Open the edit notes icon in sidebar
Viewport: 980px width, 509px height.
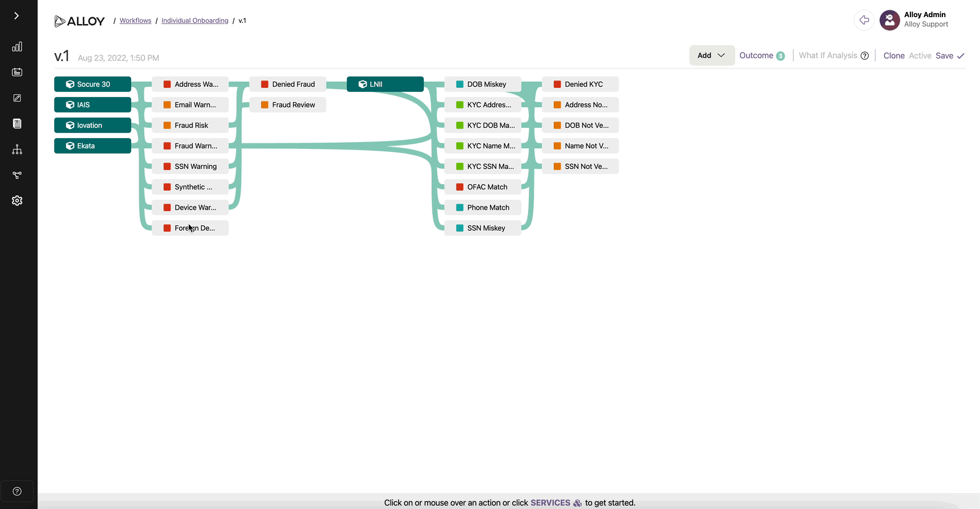tap(17, 98)
